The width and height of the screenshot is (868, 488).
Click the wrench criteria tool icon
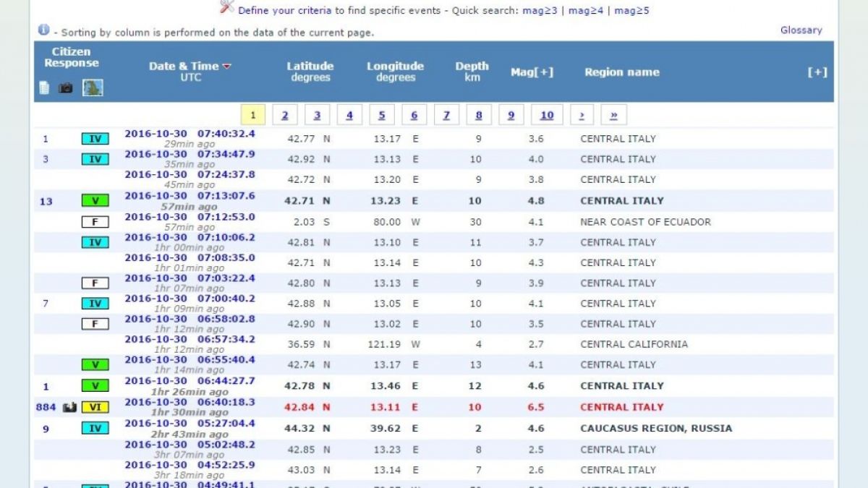[226, 7]
